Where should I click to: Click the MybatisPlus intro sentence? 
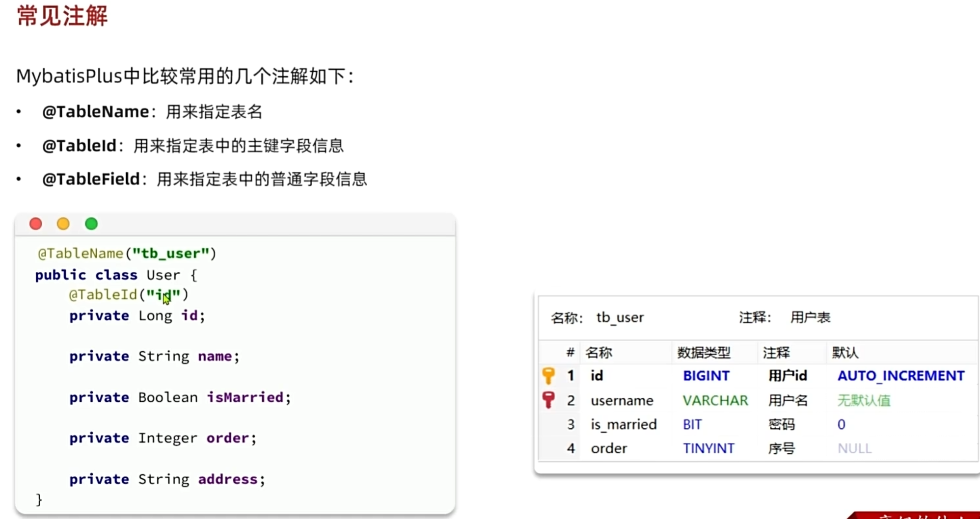point(185,76)
